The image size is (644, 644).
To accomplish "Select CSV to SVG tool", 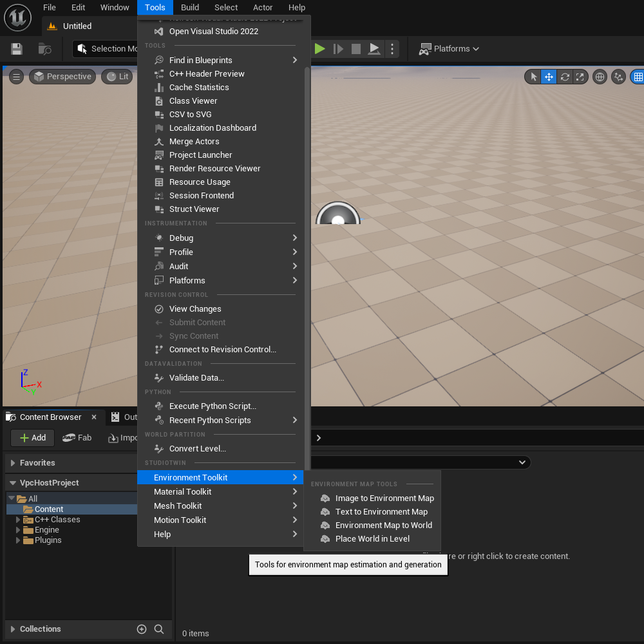I will [x=221, y=114].
